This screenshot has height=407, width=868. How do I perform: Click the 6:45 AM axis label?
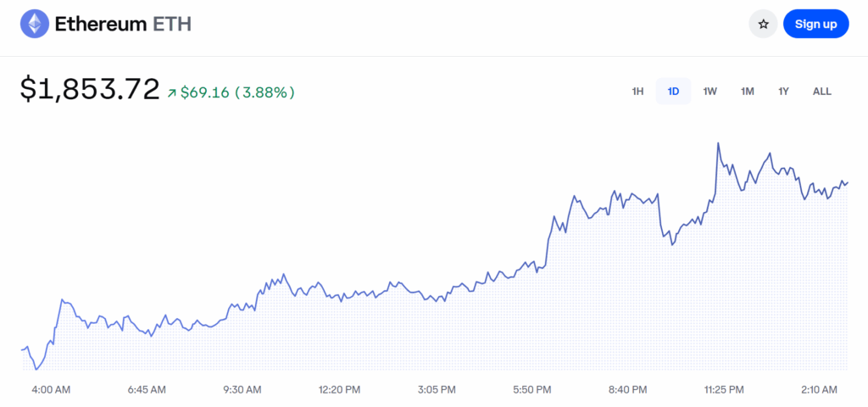tap(147, 390)
